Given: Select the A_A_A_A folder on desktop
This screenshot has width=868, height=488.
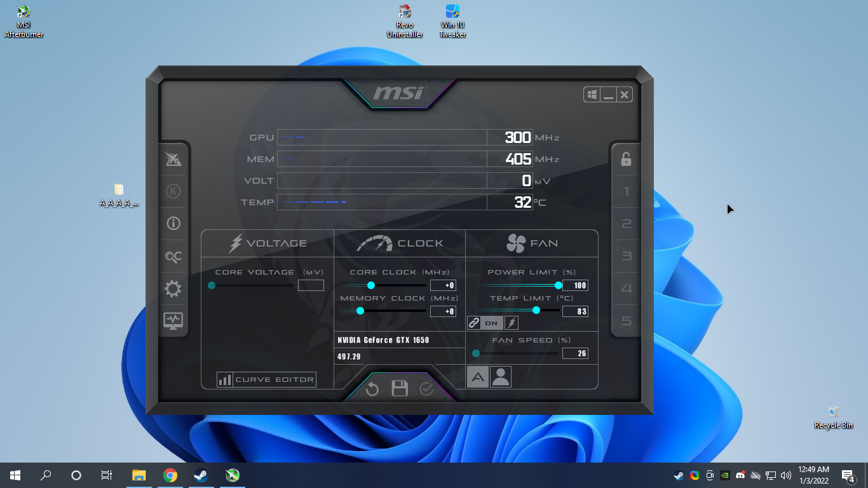Looking at the screenshot, I should point(119,195).
